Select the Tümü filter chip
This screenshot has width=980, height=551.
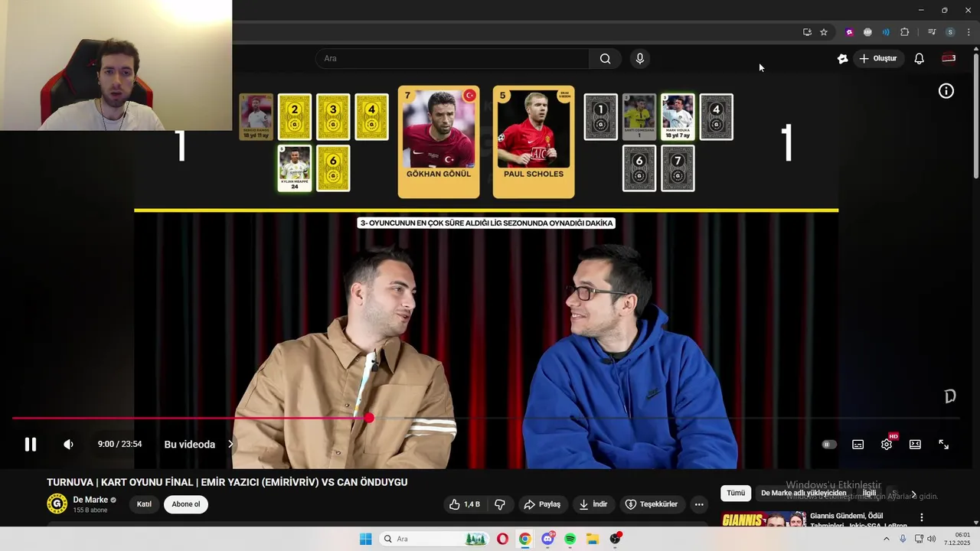coord(736,494)
